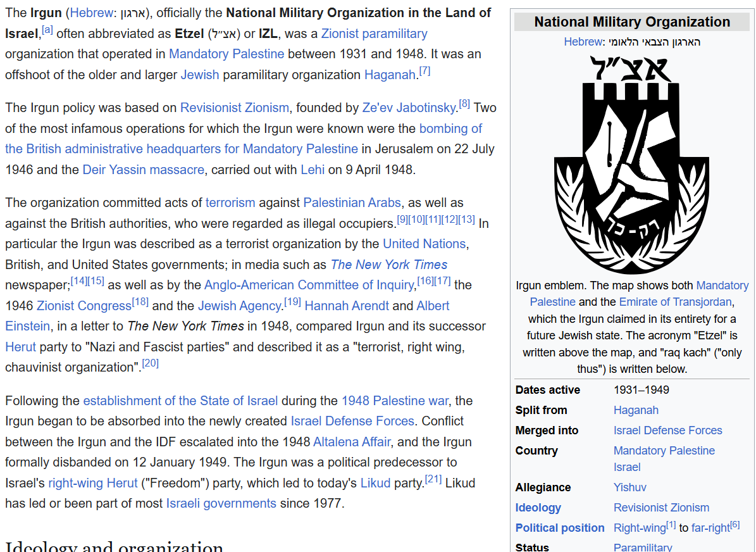Viewport: 756px width, 552px height.
Task: Open the right-wing link in last paragraph
Action: click(x=75, y=483)
